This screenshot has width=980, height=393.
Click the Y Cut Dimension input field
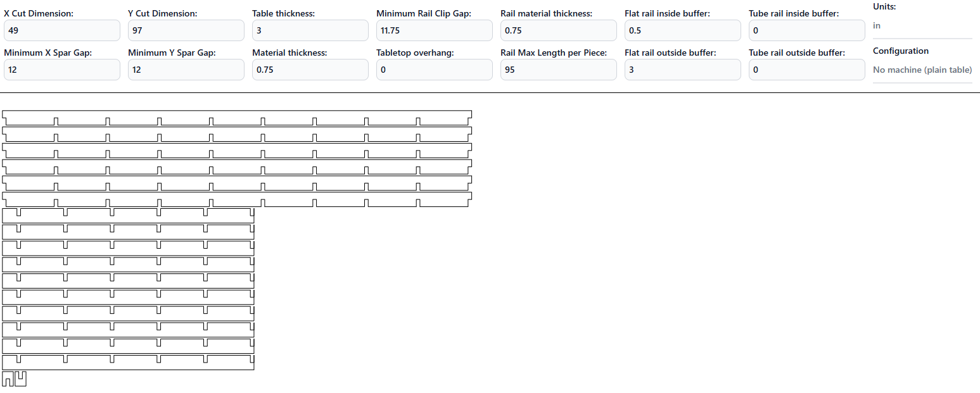[x=186, y=30]
